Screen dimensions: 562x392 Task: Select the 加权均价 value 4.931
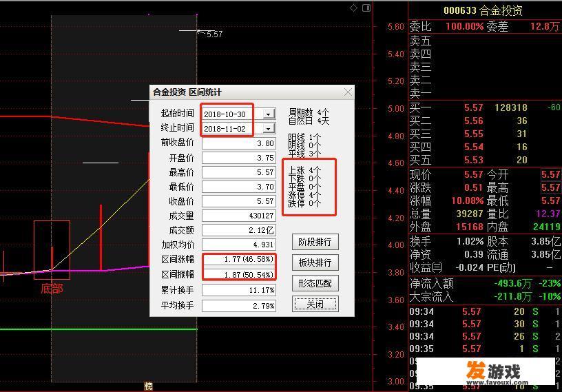pos(239,245)
